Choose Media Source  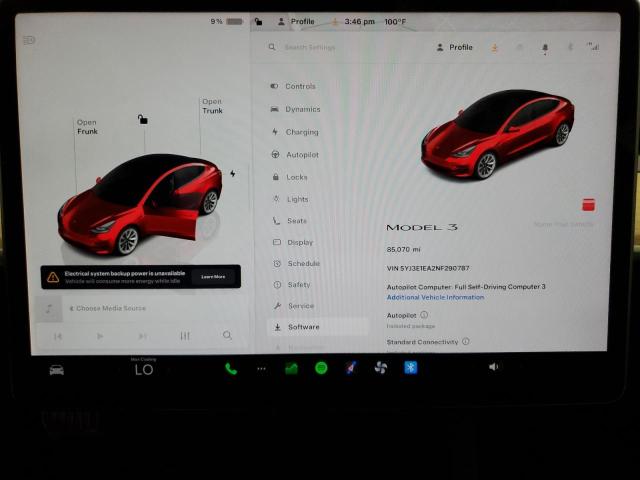(107, 308)
